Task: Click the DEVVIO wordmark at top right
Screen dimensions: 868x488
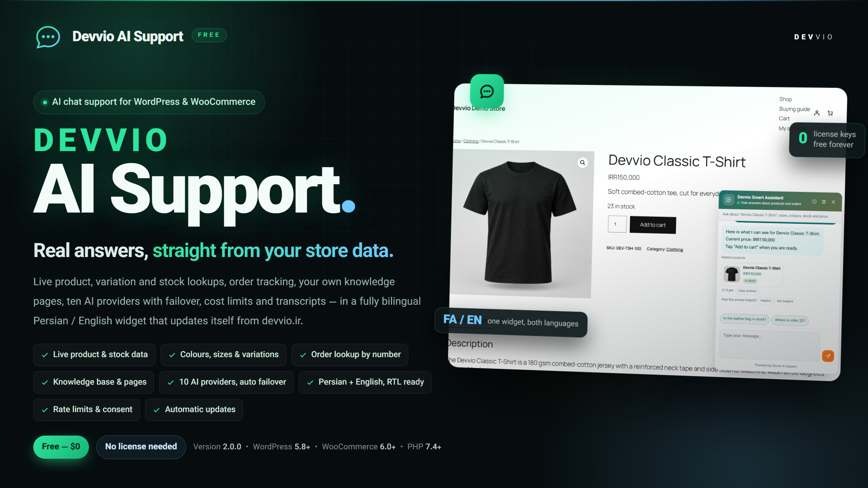Action: [814, 37]
